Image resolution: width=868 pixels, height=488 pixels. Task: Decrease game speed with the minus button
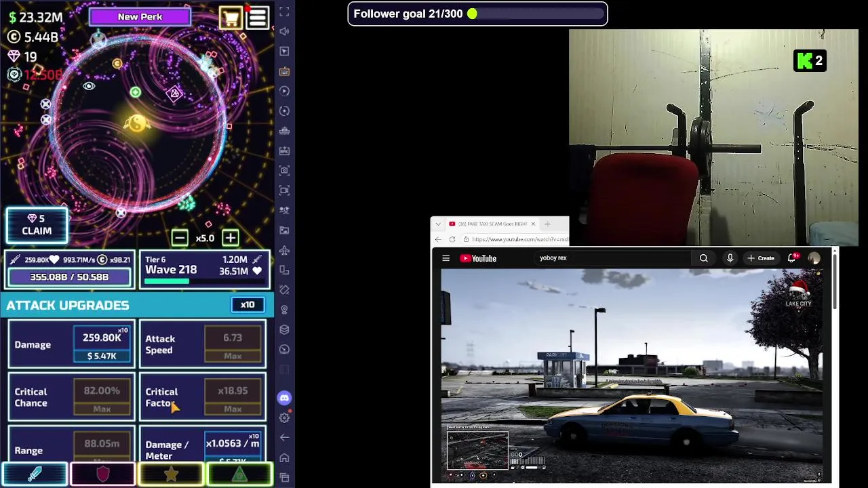click(180, 238)
